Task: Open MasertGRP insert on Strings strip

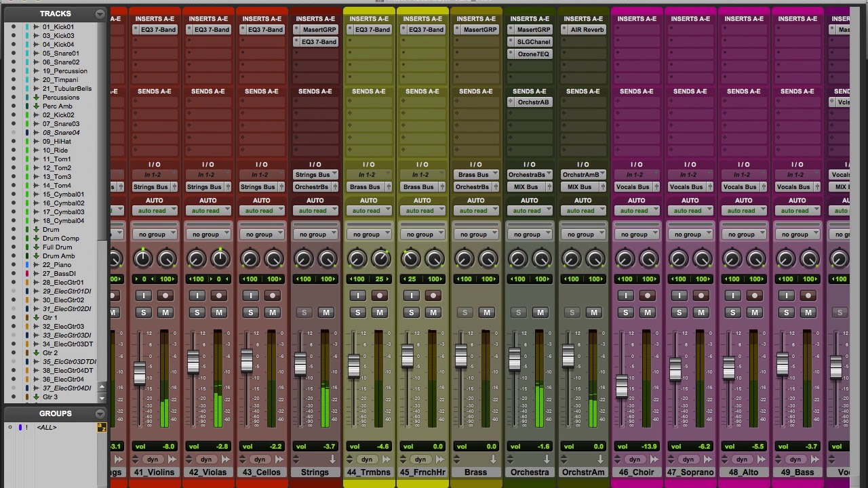Action: pos(319,30)
